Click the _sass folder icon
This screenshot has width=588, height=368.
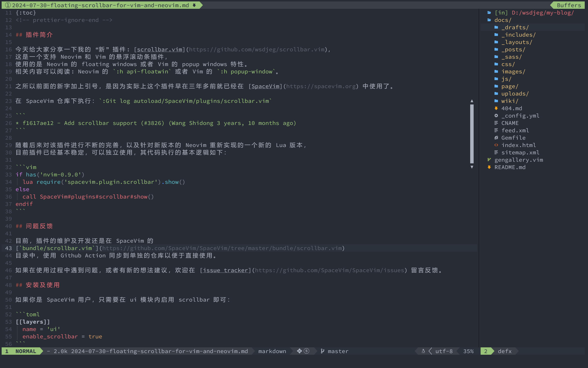pos(496,57)
